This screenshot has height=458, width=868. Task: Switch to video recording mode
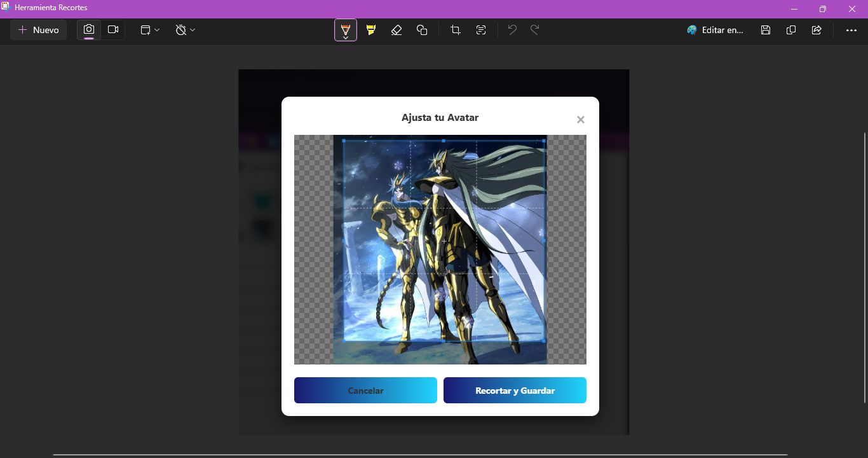(x=113, y=30)
